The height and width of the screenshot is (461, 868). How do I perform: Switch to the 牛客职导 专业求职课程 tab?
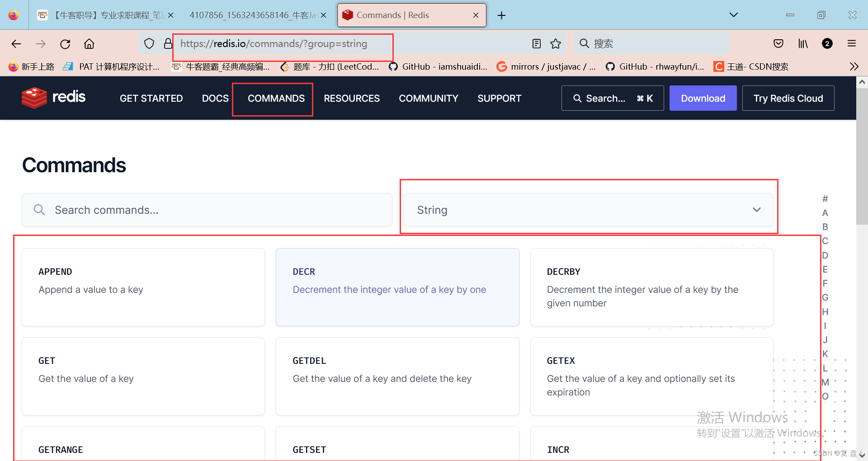pyautogui.click(x=106, y=15)
